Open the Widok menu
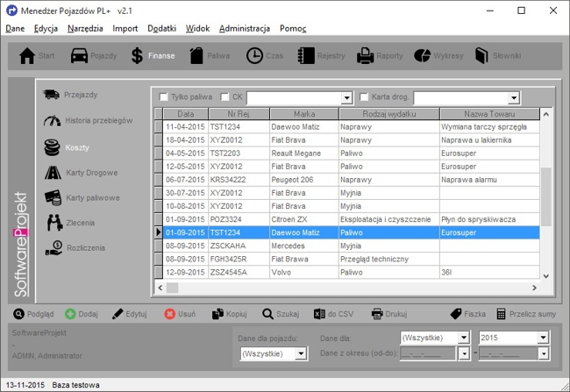570x392 pixels. 198,28
